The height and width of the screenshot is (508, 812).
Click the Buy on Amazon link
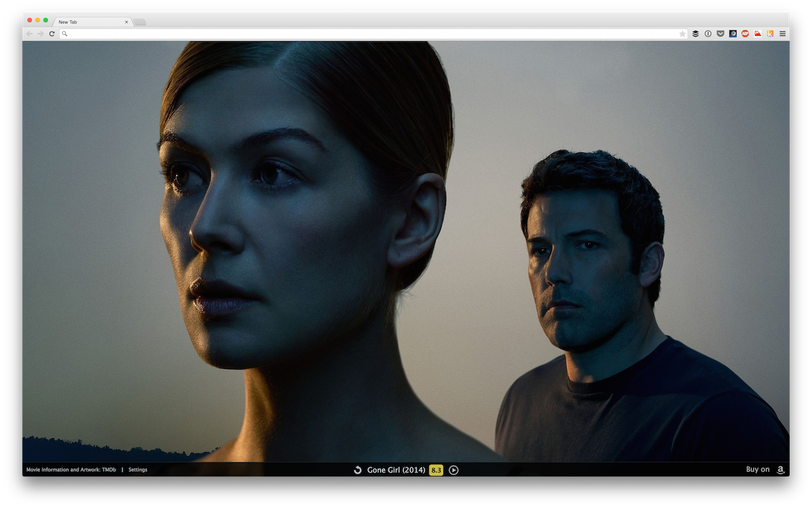tap(766, 470)
